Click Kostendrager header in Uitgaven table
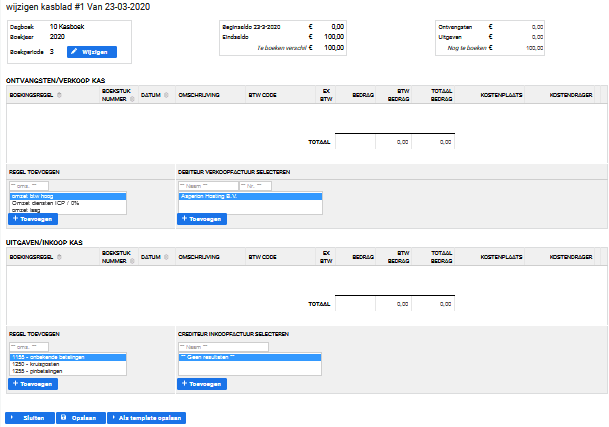 571,257
